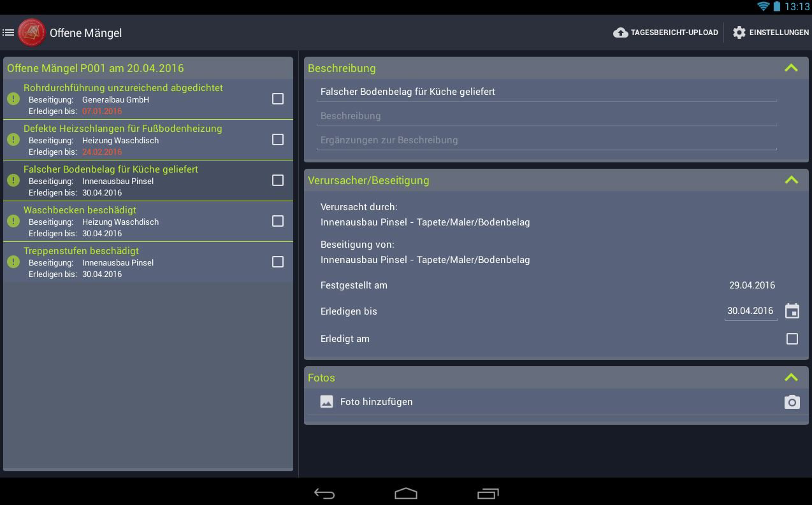Tick the Waschbecken beschädigt checkbox
Screen dimensions: 812x505
[x=278, y=221]
